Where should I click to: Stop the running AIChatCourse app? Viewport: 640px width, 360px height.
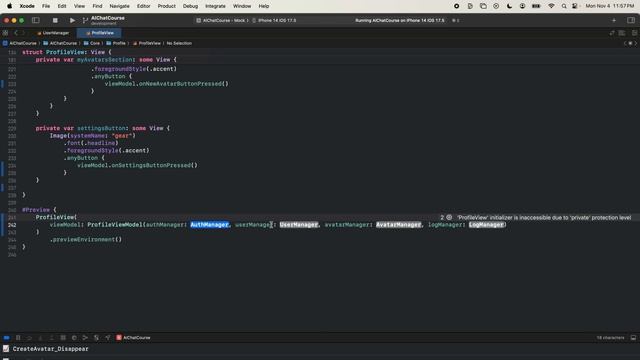coord(55,20)
